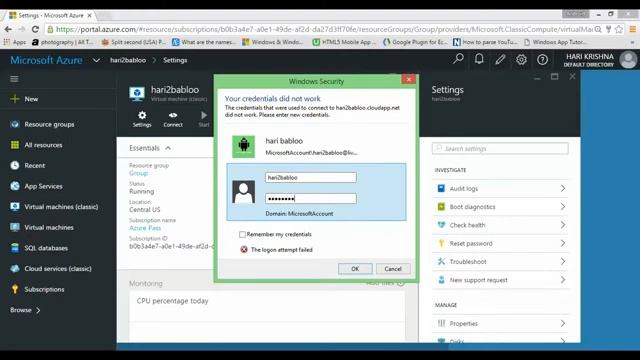The height and width of the screenshot is (360, 640).
Task: Click the Virtual machines sidebar icon
Action: [15, 227]
